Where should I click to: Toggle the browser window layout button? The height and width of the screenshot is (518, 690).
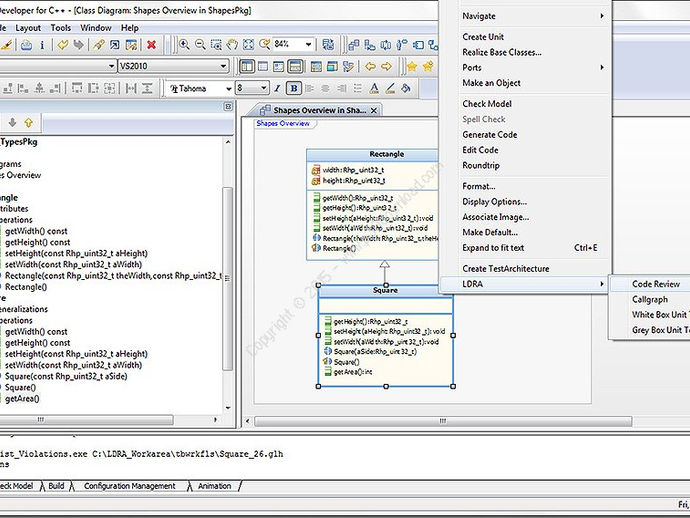click(x=247, y=66)
